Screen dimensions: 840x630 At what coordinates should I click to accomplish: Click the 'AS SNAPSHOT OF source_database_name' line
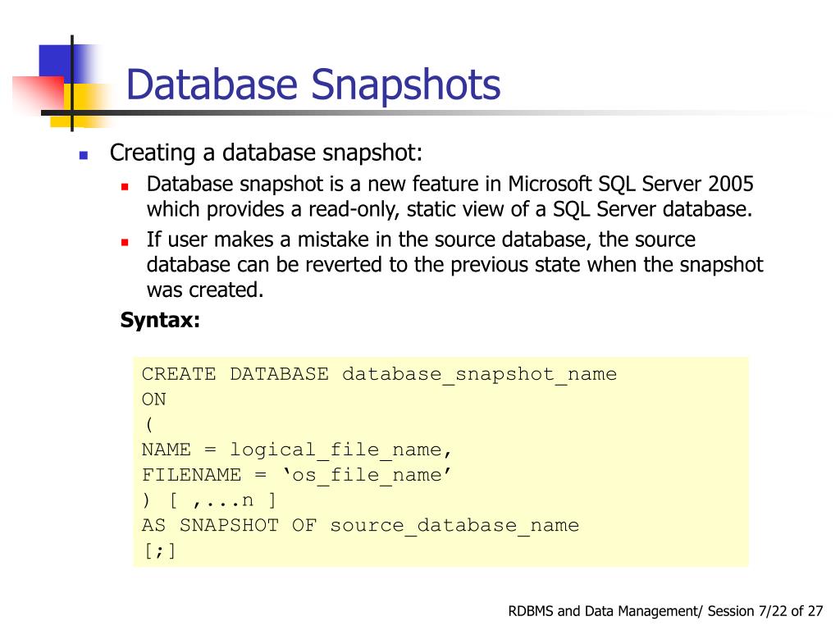pyautogui.click(x=361, y=526)
